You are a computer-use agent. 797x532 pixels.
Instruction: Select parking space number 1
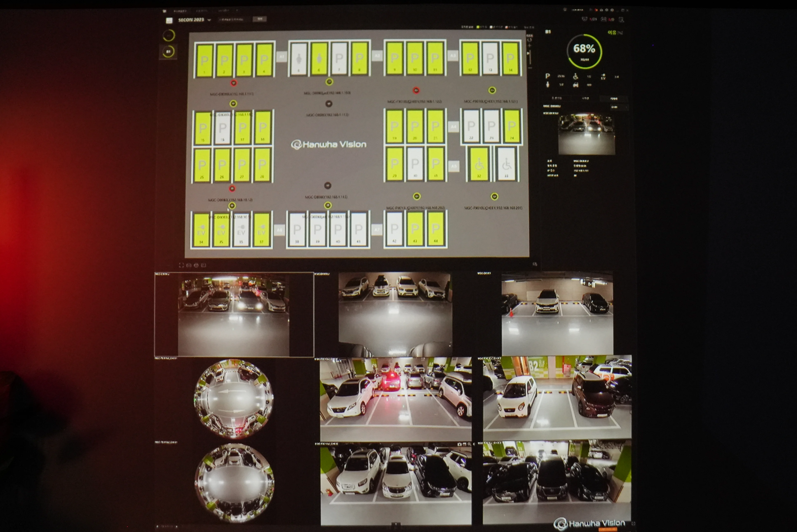[x=204, y=60]
